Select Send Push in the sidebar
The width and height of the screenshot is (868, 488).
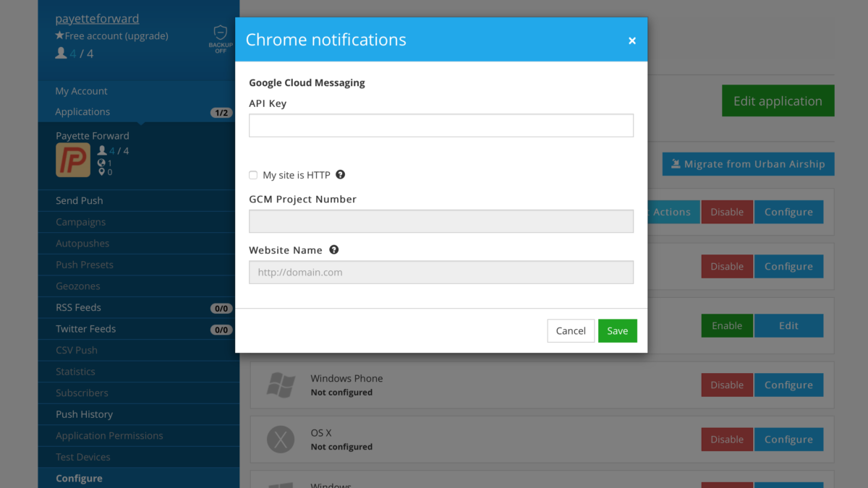tap(81, 200)
